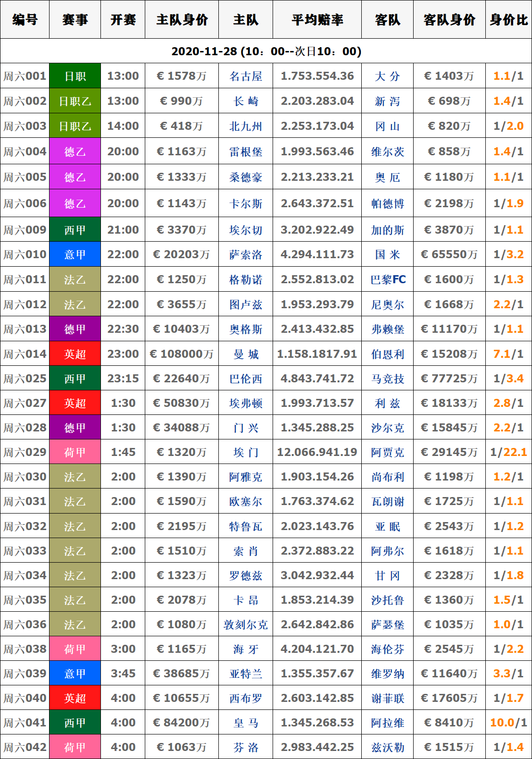Click the 编号 column header
Image resolution: width=532 pixels, height=759 pixels.
25,20
